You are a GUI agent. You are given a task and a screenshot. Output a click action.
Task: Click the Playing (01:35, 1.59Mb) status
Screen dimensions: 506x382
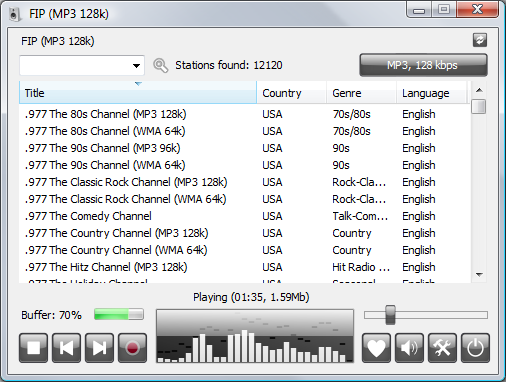(x=251, y=297)
